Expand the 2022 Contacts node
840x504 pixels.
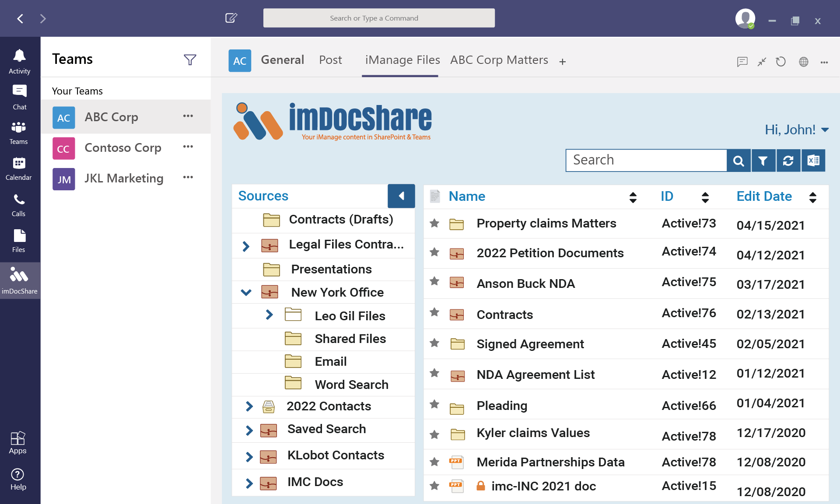click(249, 406)
